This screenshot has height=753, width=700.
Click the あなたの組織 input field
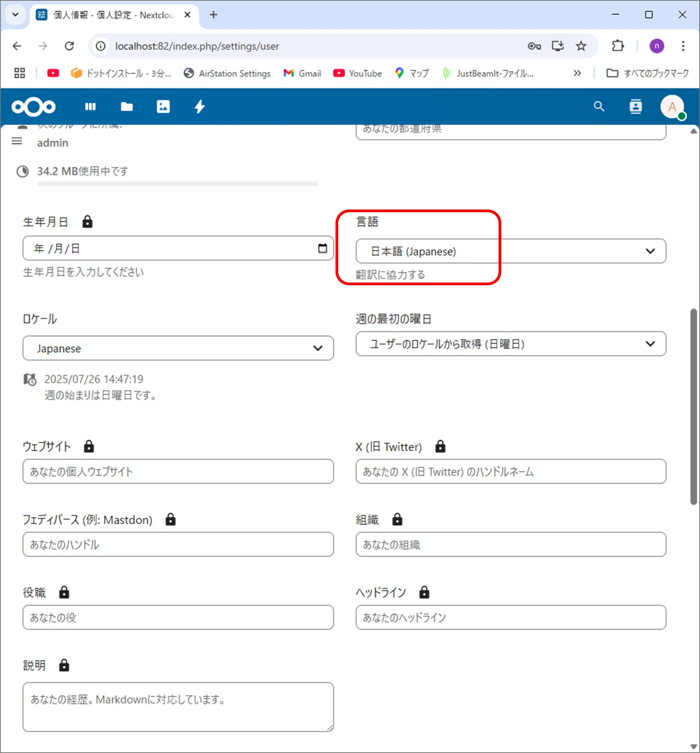511,545
